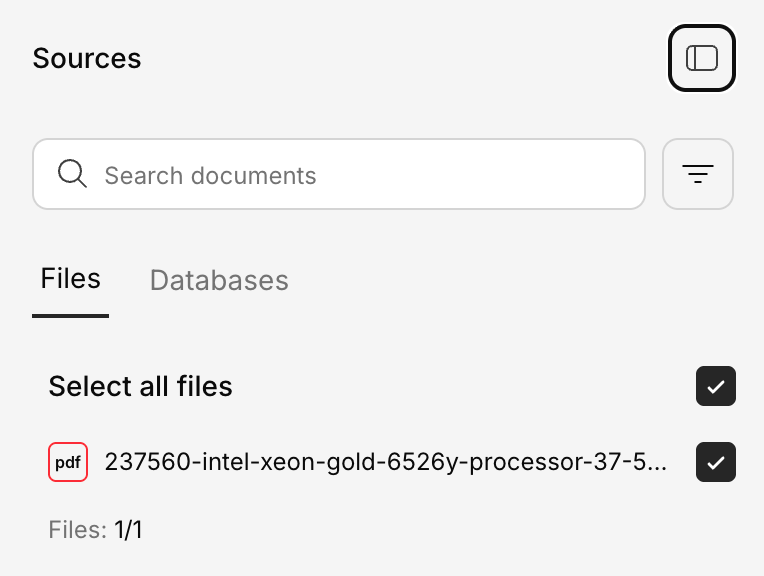Open the document filter options
Image resolution: width=764 pixels, height=576 pixels.
697,174
